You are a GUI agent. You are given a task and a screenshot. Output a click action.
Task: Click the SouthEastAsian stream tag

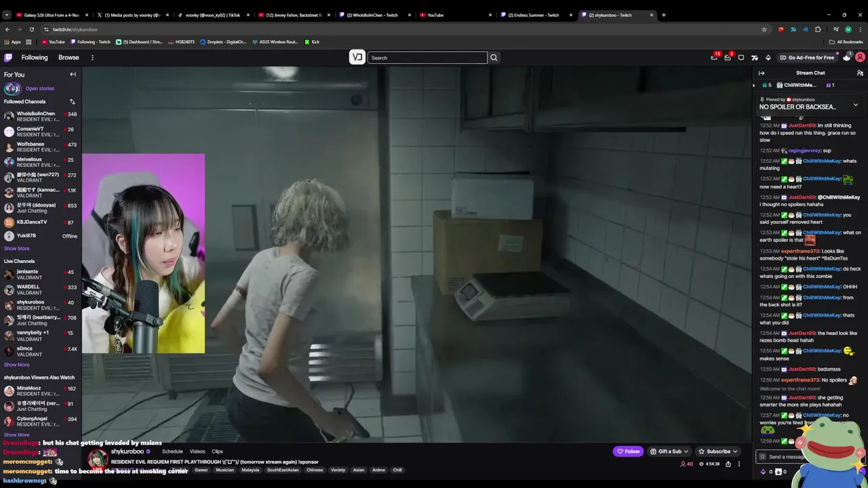pos(283,470)
